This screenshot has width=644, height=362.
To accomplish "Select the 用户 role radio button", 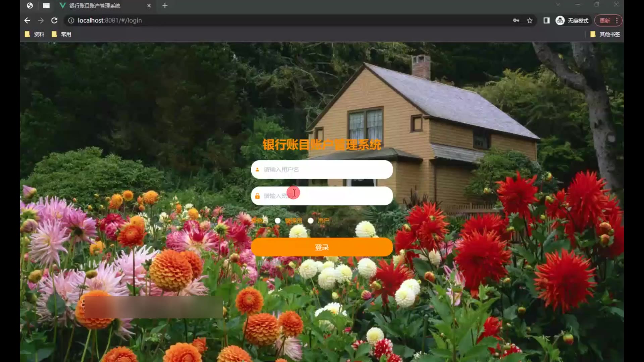I will 311,221.
